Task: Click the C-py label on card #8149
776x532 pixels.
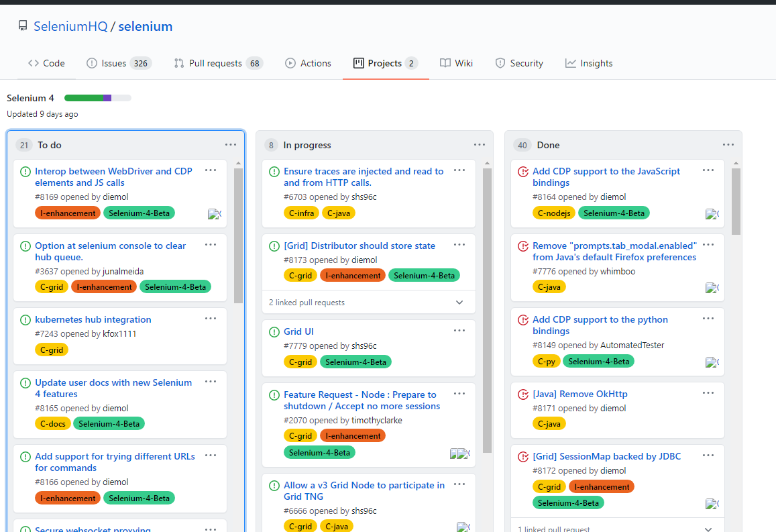Action: (547, 362)
